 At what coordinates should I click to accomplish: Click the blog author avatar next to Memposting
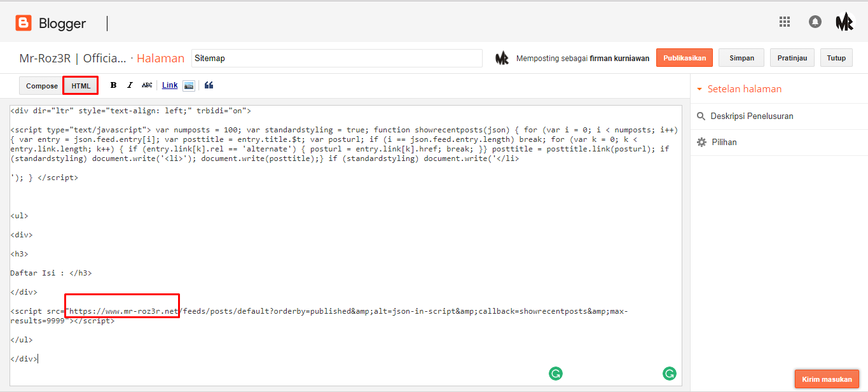click(502, 57)
